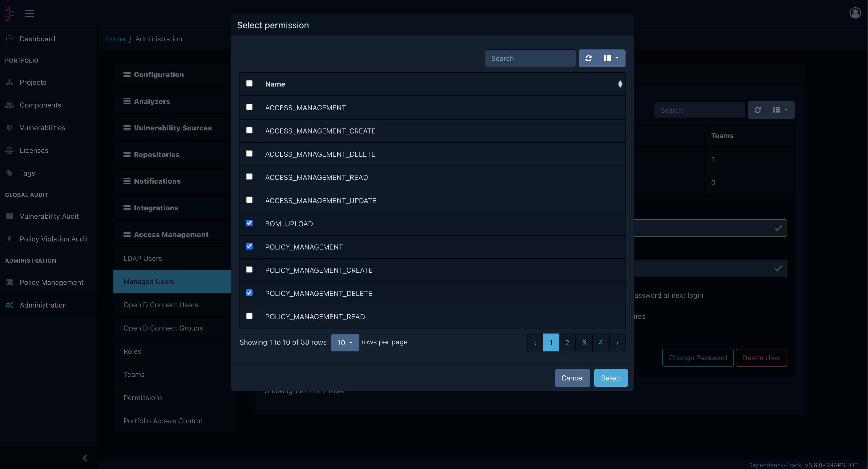Open the user account profile icon

coord(855,13)
